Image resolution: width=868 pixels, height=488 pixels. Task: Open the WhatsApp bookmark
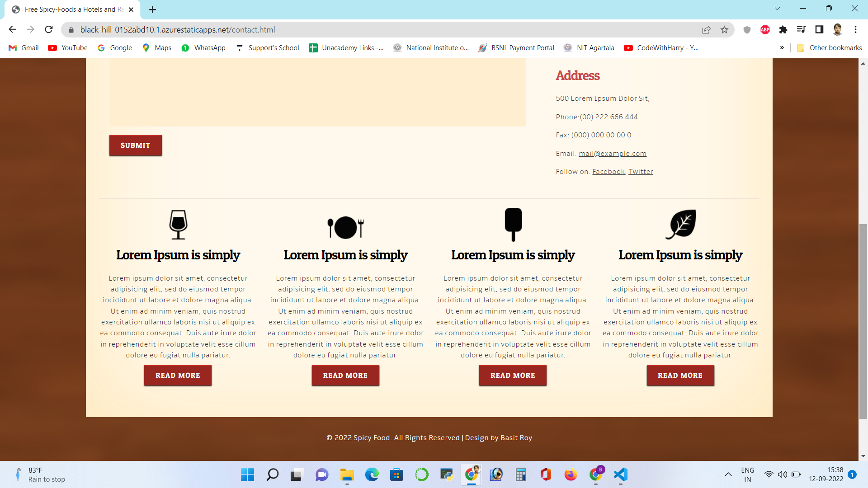[203, 48]
